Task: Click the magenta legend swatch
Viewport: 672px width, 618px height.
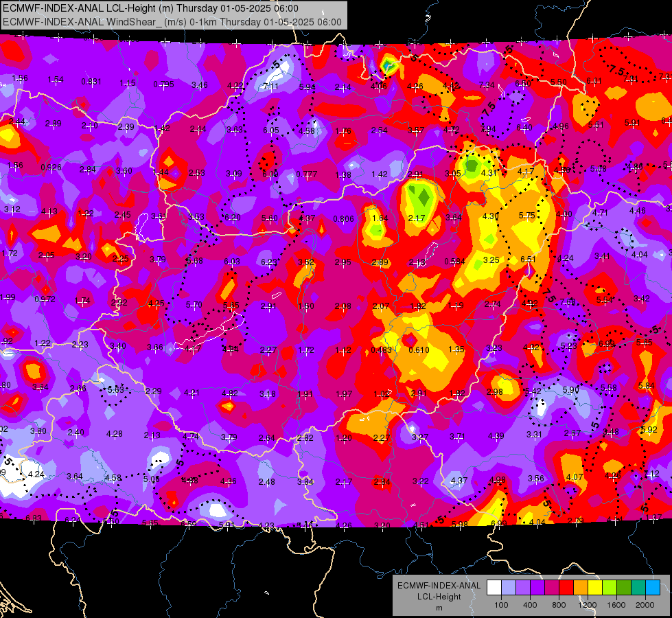Action: [x=552, y=587]
